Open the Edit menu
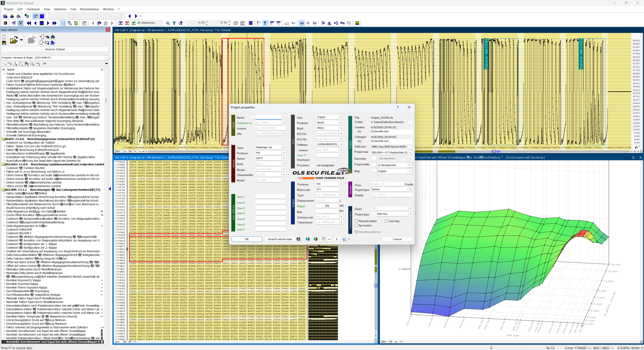 20,9
